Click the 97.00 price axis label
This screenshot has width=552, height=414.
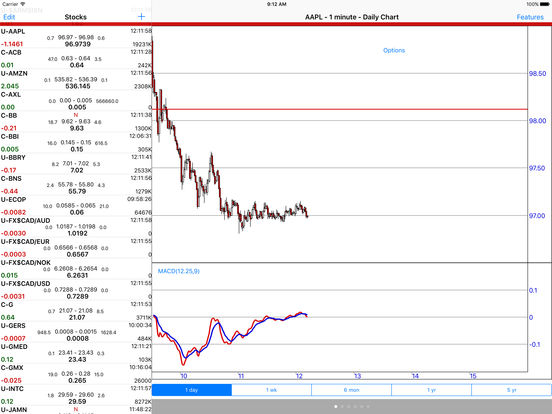[538, 215]
